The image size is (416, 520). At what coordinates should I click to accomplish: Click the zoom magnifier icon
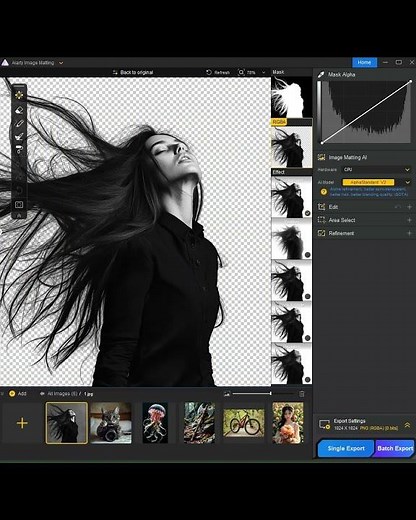241,72
